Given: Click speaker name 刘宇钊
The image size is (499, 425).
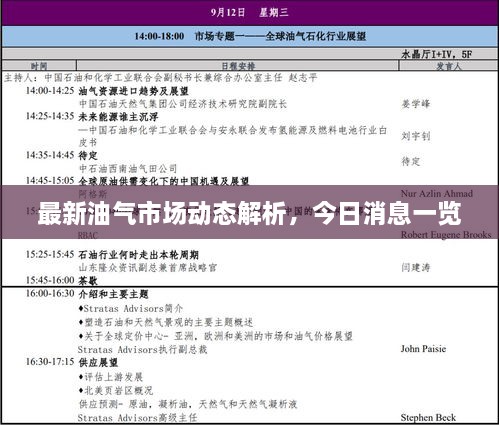Looking at the screenshot, I should (x=416, y=136).
